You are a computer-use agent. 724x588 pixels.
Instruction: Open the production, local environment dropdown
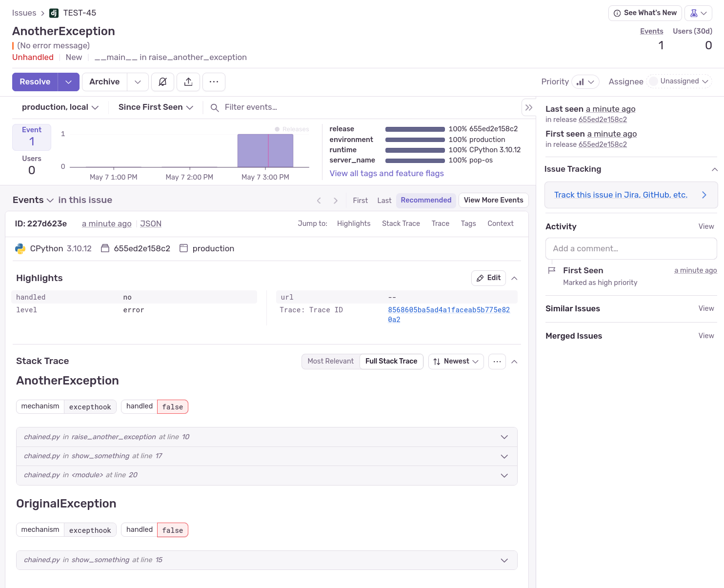[x=60, y=107]
